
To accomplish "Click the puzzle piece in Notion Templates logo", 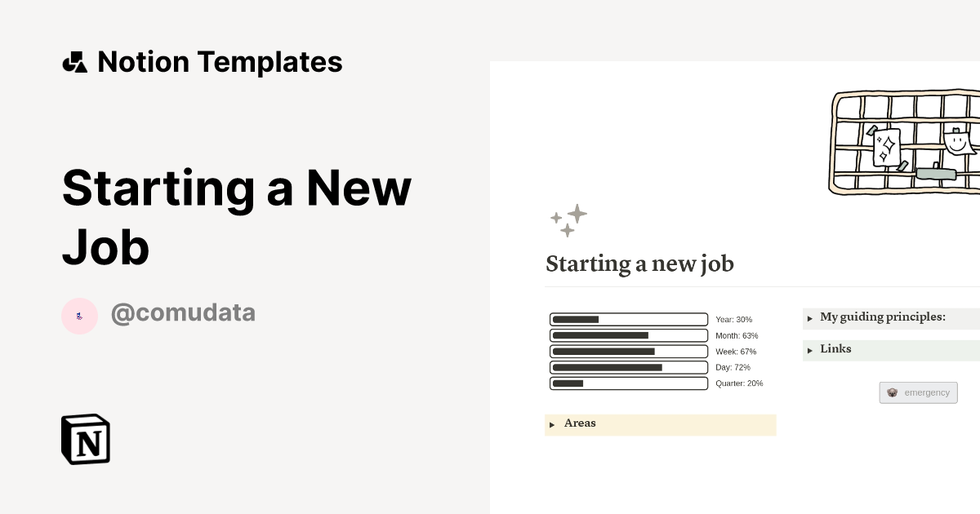I will (x=74, y=61).
